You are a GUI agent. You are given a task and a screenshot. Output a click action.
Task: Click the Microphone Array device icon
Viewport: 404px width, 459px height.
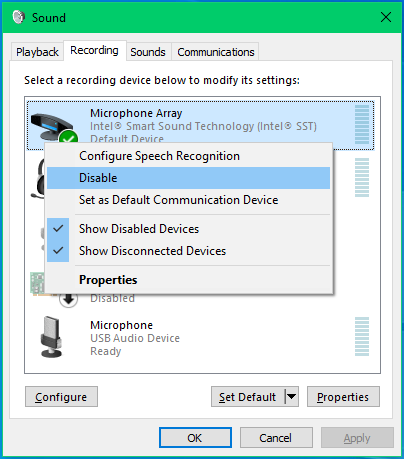51,127
